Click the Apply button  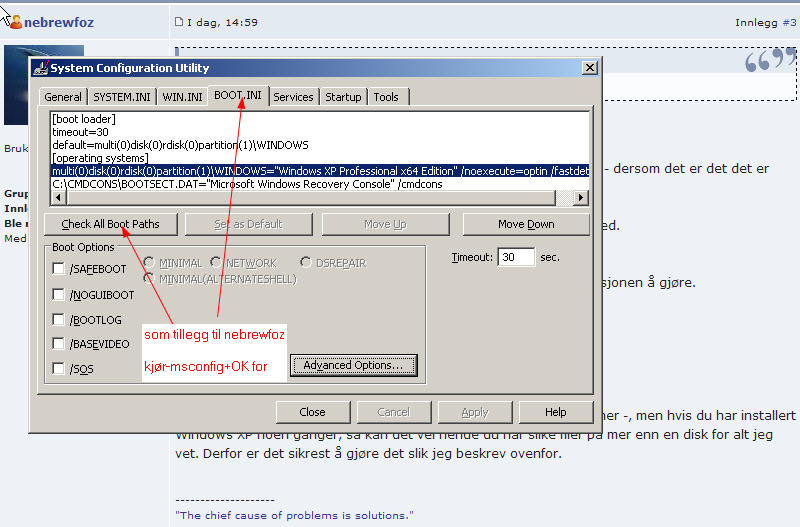point(475,412)
